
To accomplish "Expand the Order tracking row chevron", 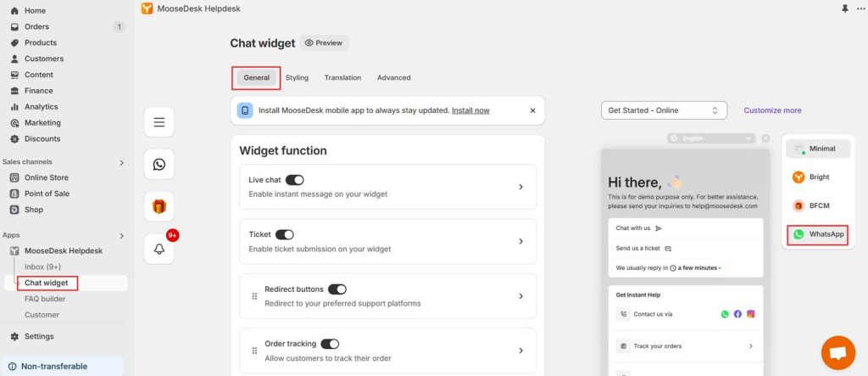I will pyautogui.click(x=520, y=351).
